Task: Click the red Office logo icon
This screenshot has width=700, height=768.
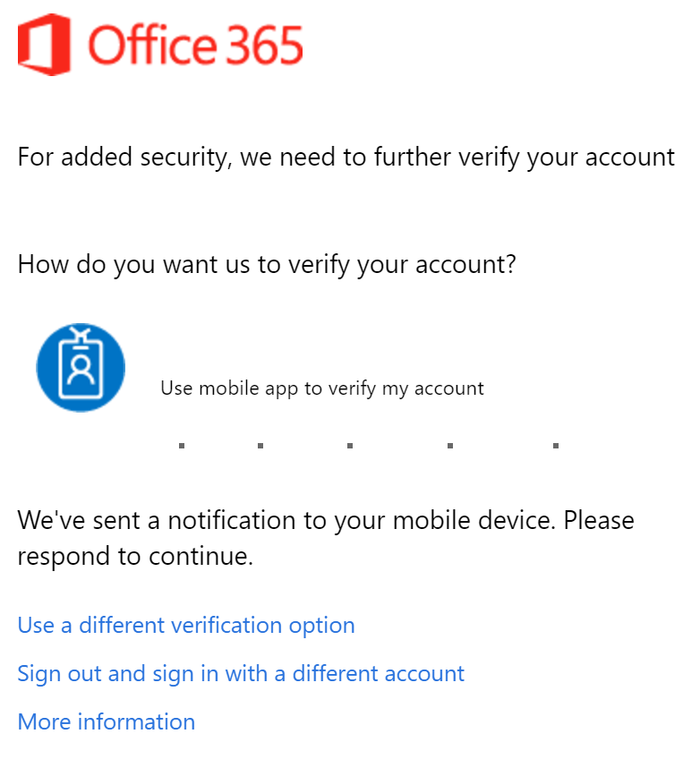Action: pyautogui.click(x=44, y=46)
